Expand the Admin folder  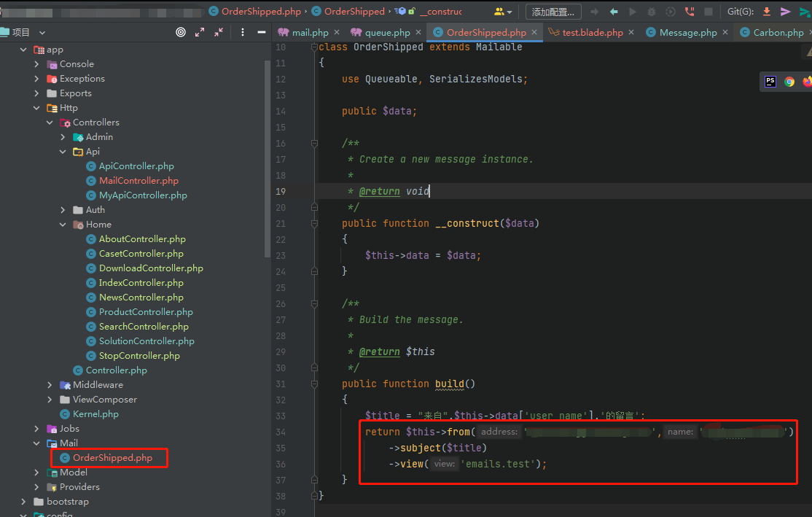pos(63,137)
